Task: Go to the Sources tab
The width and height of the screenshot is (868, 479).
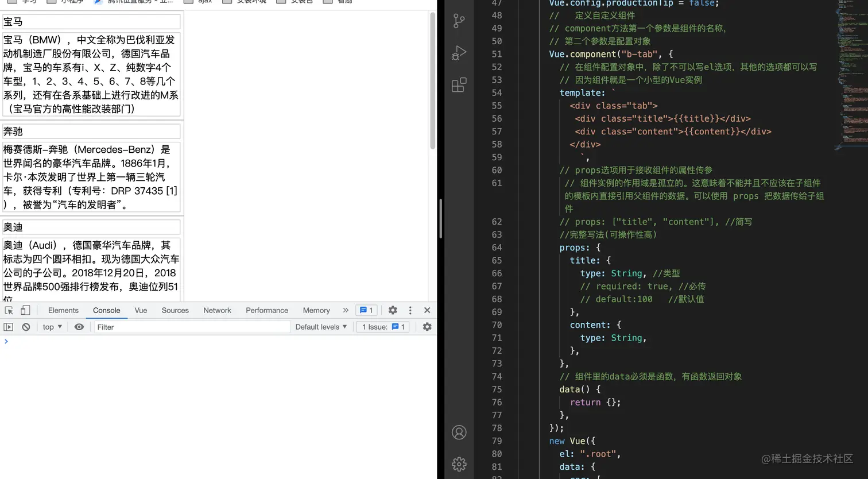Action: 175,310
